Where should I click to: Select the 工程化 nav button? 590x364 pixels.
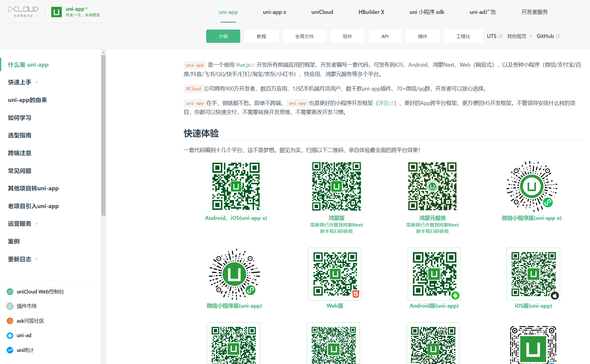coord(463,36)
